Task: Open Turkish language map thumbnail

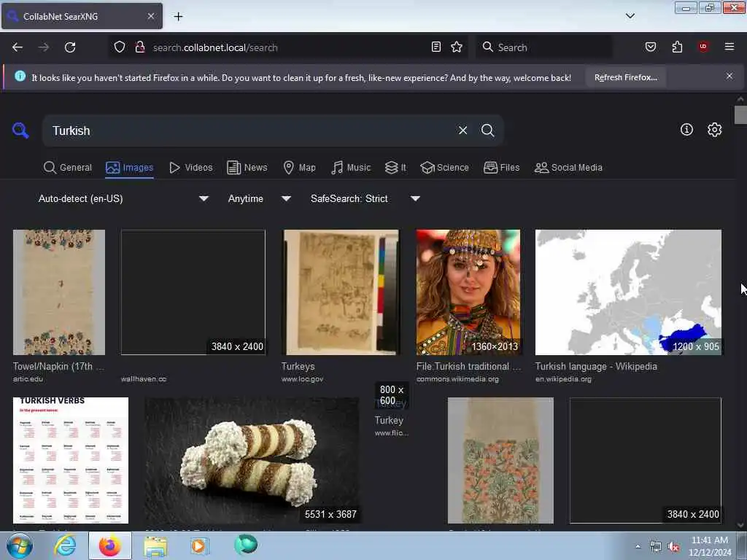Action: [x=628, y=292]
